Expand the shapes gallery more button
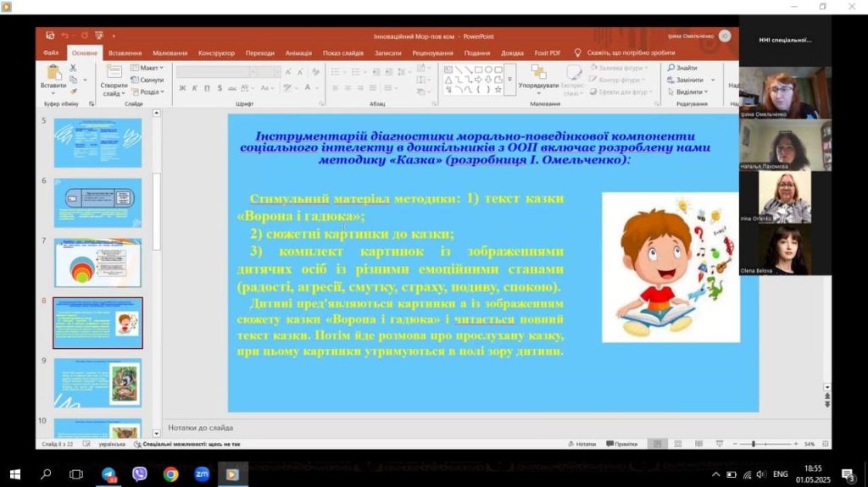 pyautogui.click(x=509, y=80)
